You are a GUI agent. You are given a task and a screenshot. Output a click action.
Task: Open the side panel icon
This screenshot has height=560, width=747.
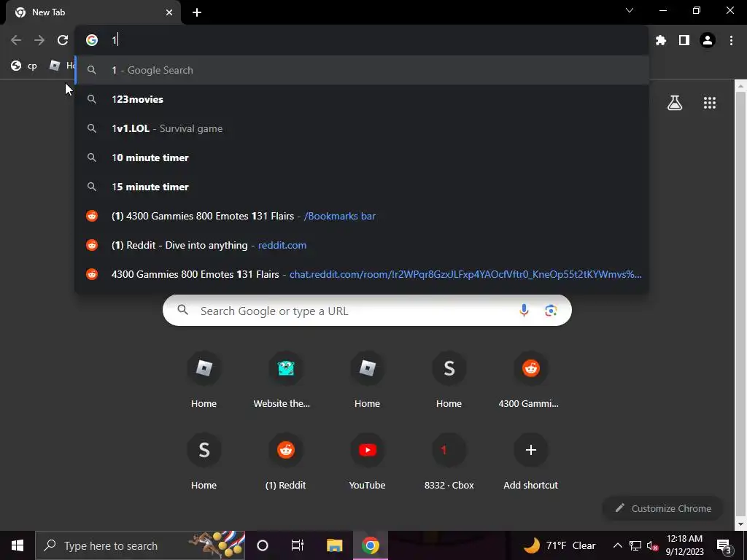coord(684,40)
